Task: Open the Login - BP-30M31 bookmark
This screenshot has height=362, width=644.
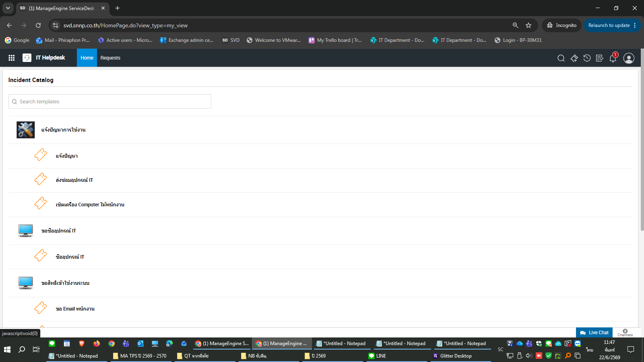Action: tap(518, 40)
